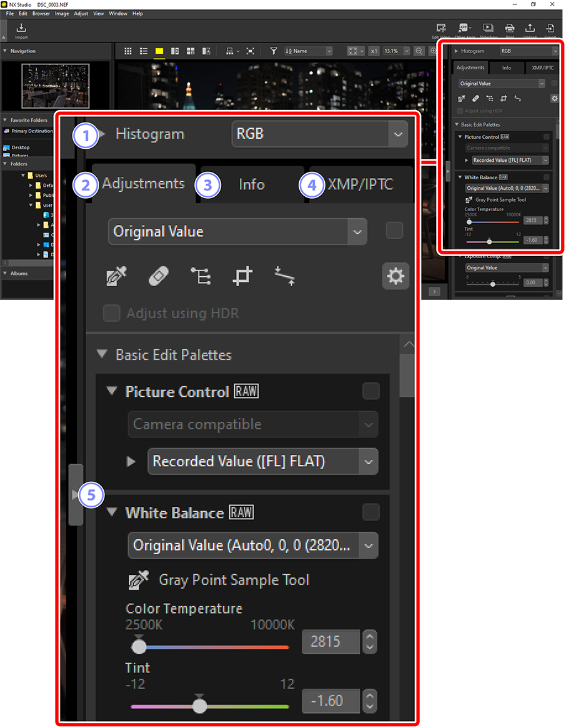Click the enlarged Tint slider handle
566x728 pixels.
200,706
